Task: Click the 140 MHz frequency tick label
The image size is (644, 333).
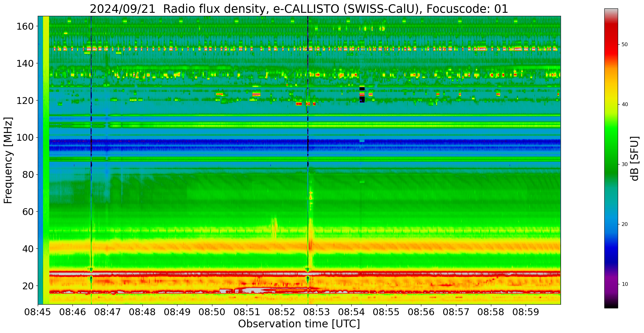Action: [25, 63]
